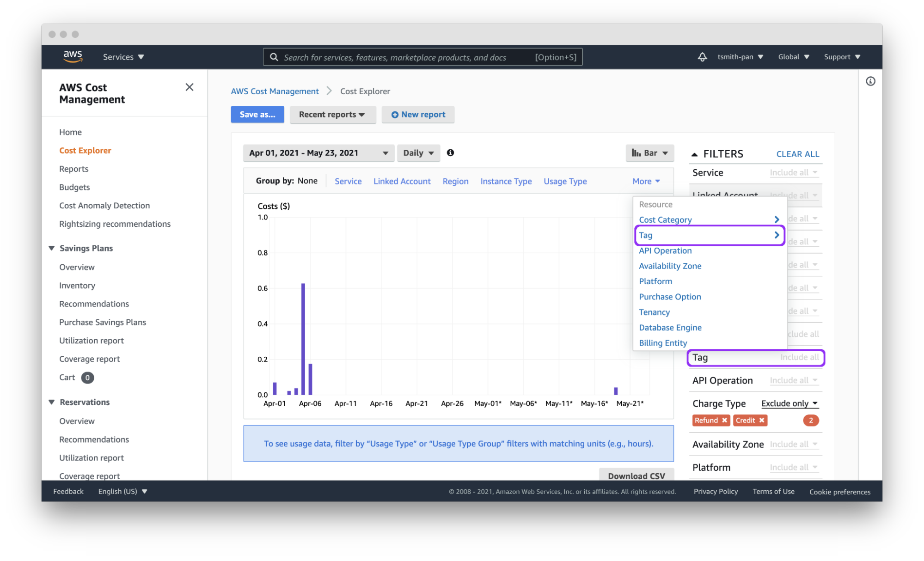The image size is (924, 561).
Task: Open Charge Type Exclude only dropdown
Action: [x=789, y=403]
